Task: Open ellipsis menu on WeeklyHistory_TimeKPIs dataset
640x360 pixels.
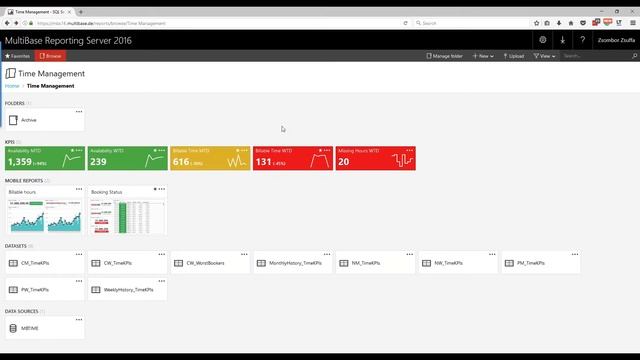Action: click(162, 281)
